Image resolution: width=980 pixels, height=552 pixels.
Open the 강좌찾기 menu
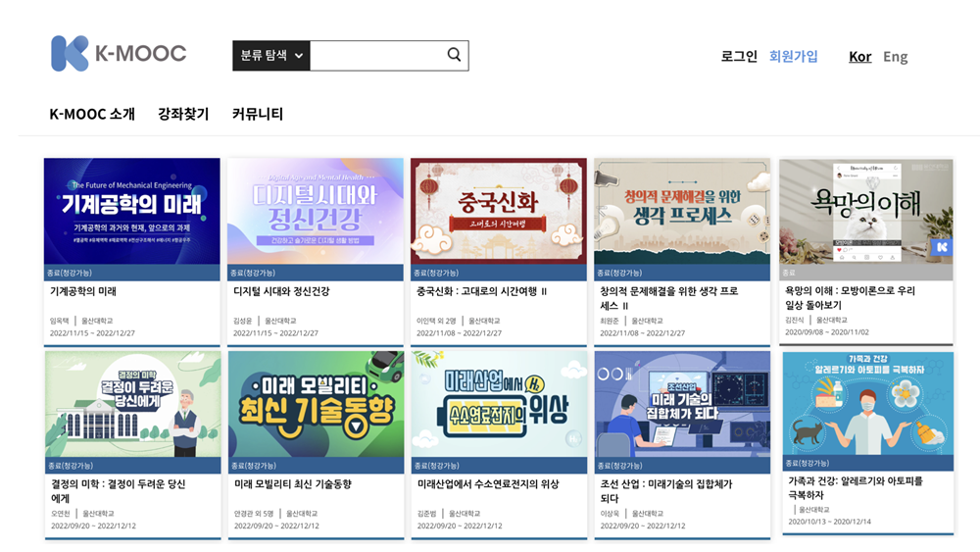pyautogui.click(x=183, y=114)
